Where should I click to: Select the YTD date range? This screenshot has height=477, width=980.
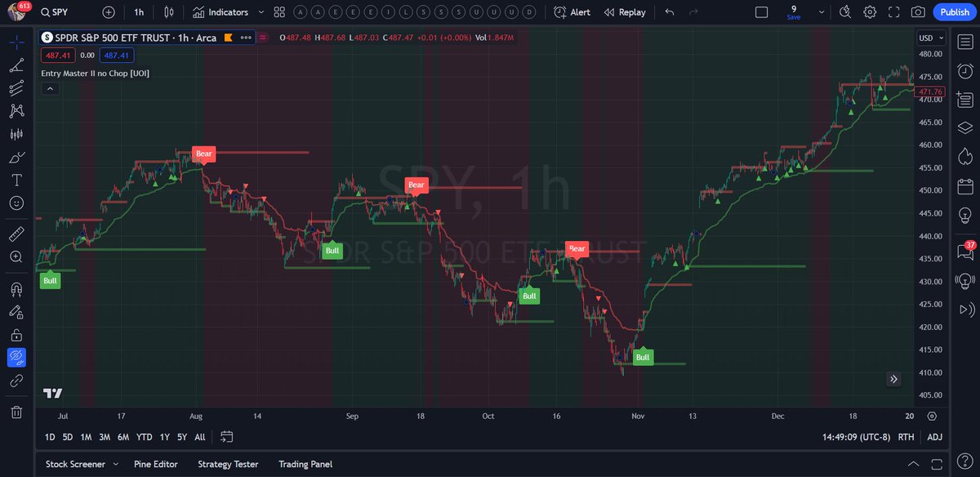[x=145, y=437]
